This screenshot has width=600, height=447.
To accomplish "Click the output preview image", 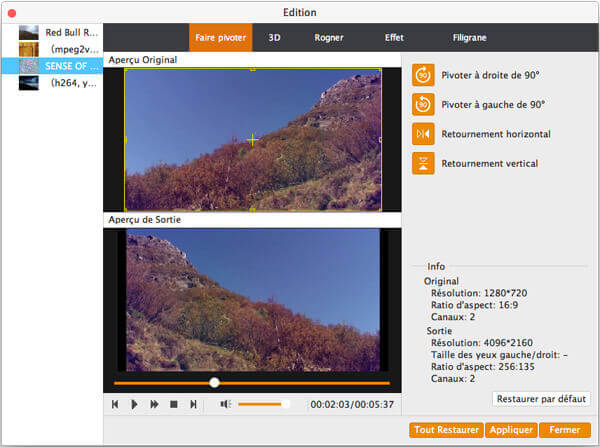I will tap(253, 300).
